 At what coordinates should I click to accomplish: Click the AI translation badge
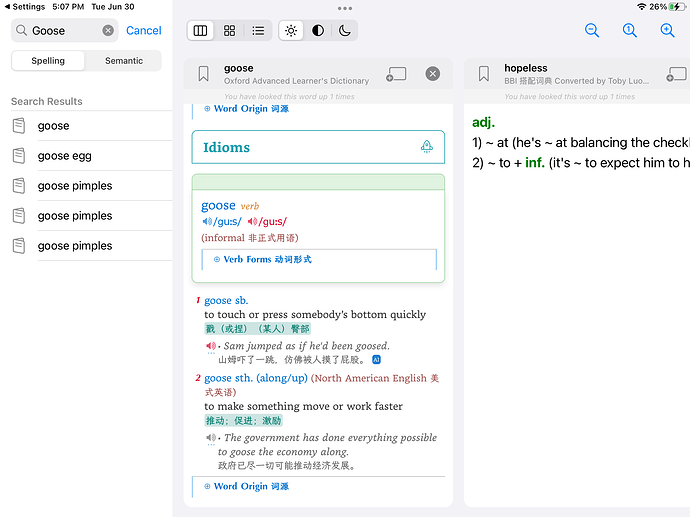(376, 359)
